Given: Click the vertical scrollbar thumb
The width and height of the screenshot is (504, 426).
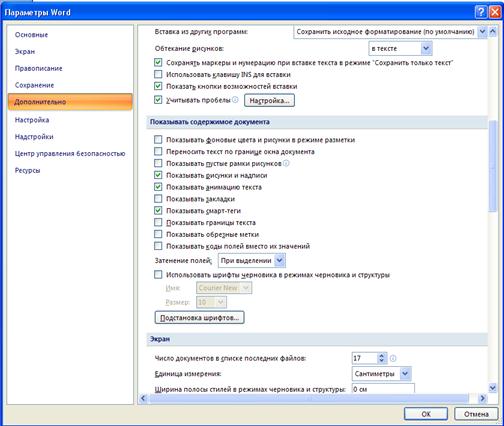Looking at the screenshot, I should pos(493,166).
